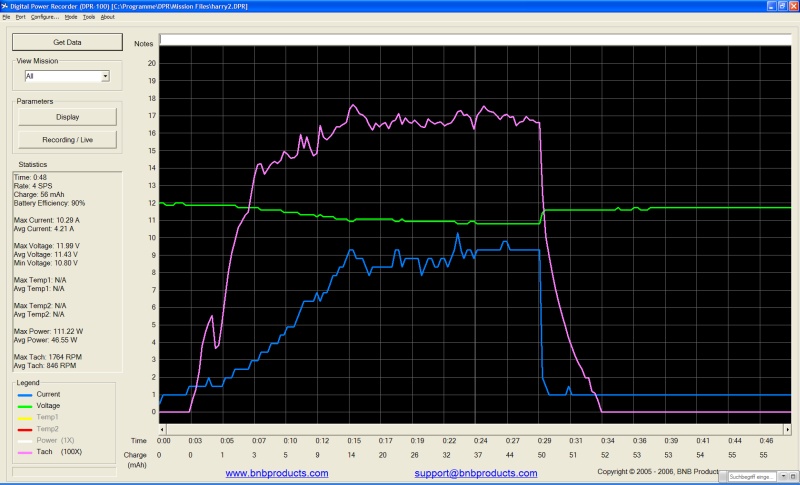
Task: Click into the Notes input field
Action: tap(475, 39)
